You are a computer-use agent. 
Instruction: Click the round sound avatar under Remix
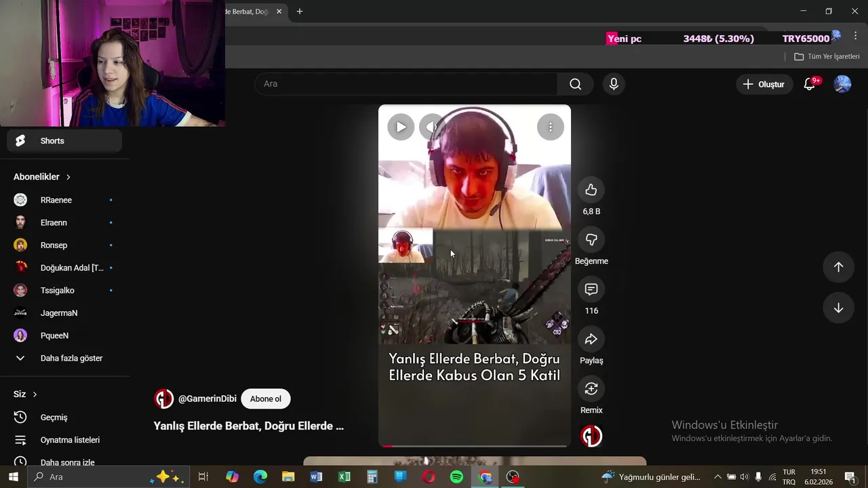591,436
